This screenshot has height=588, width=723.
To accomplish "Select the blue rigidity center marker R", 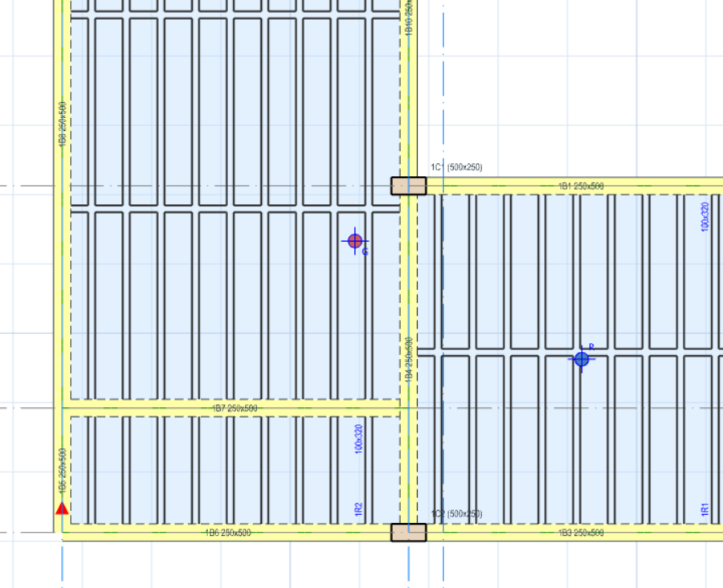I will coord(582,359).
